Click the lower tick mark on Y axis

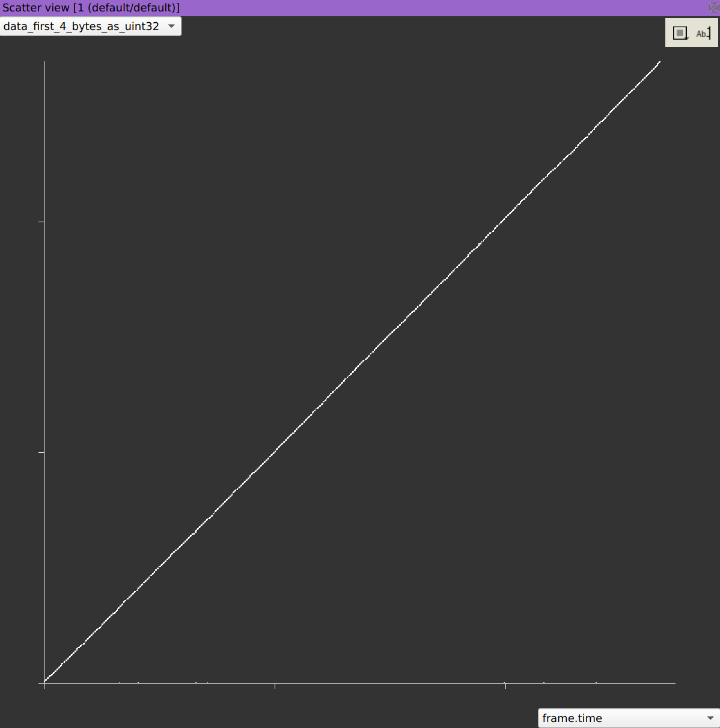pyautogui.click(x=41, y=452)
